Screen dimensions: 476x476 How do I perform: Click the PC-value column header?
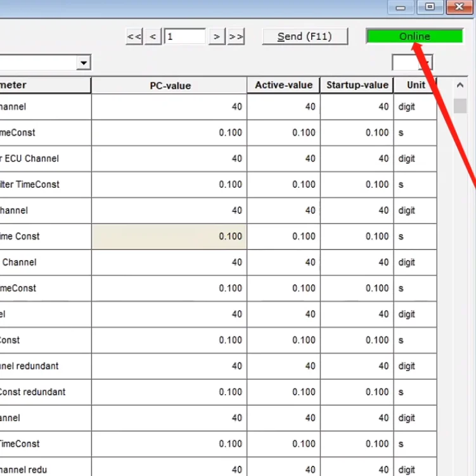point(169,86)
